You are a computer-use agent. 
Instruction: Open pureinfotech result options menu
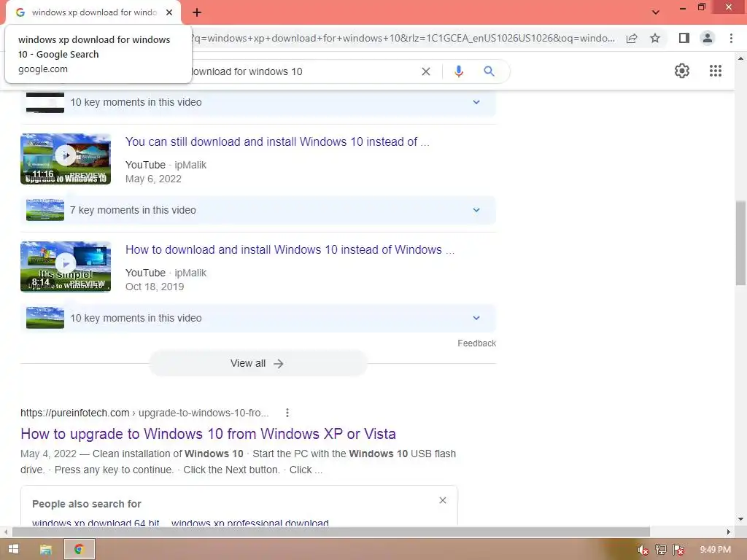(x=287, y=413)
